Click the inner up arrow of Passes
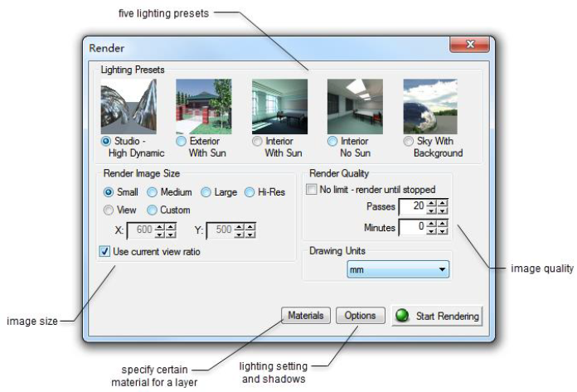 pos(432,202)
